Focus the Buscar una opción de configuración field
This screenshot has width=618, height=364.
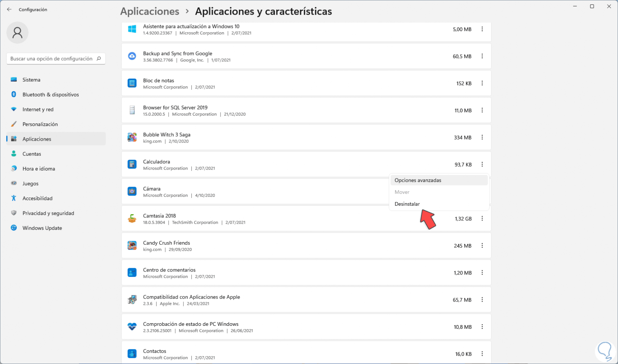[x=56, y=58]
